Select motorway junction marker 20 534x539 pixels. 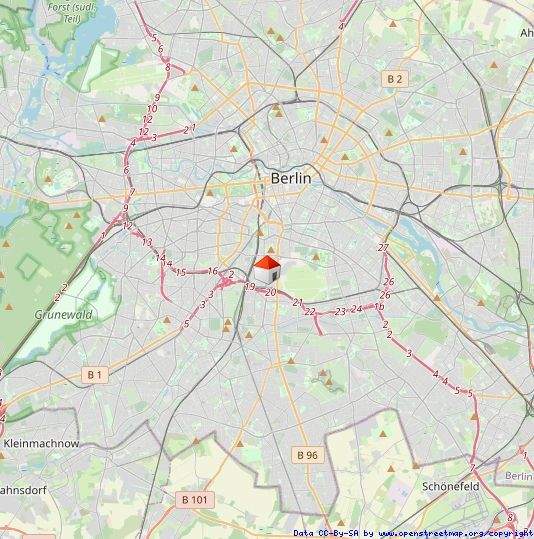point(271,292)
